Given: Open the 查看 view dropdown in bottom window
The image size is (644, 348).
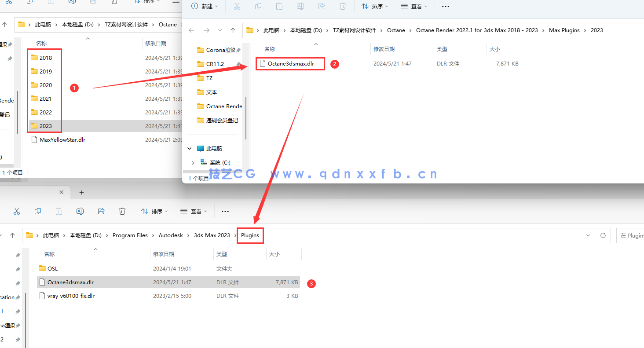Looking at the screenshot, I should (x=193, y=212).
